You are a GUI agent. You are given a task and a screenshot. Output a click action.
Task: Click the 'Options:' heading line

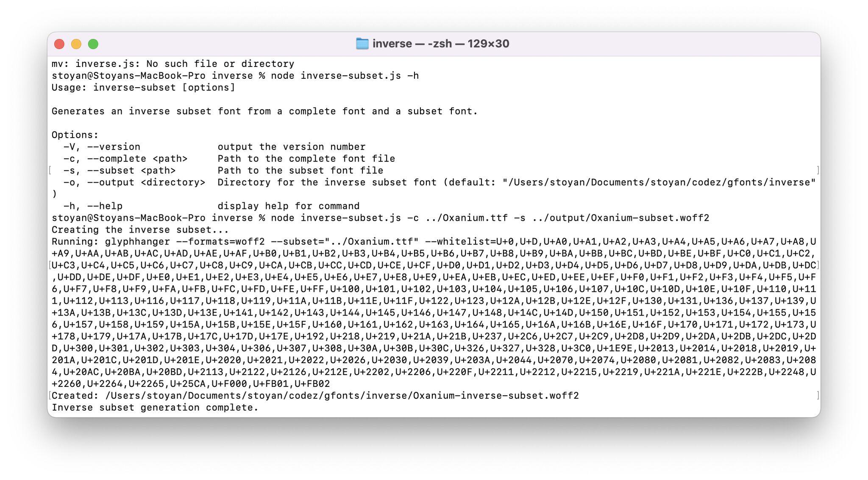75,135
